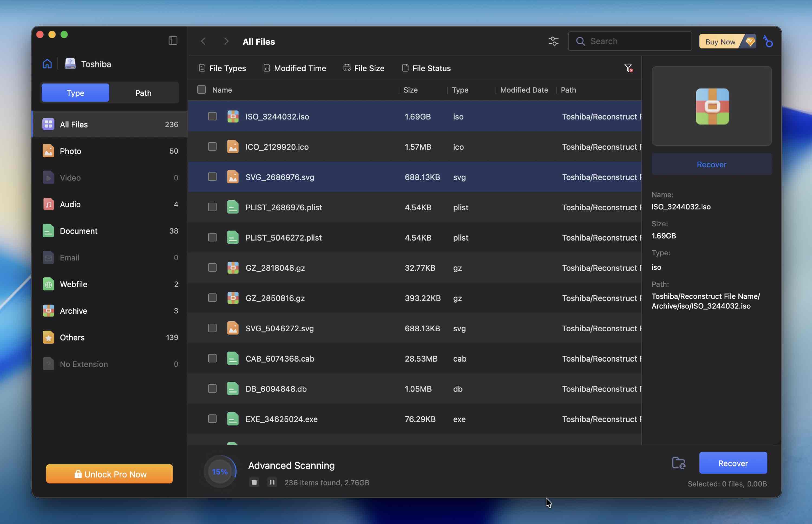The height and width of the screenshot is (524, 812).
Task: Click the blue icon beside Buy Now
Action: (x=768, y=41)
